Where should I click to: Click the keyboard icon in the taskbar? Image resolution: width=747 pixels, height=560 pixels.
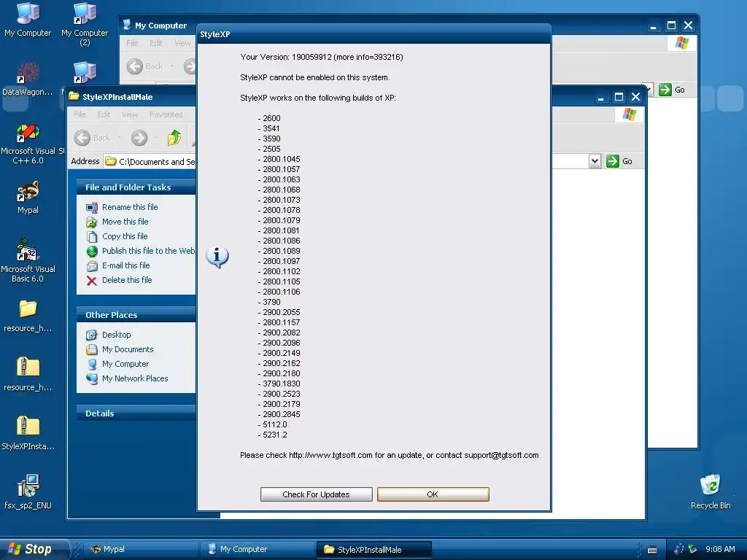[x=652, y=550]
